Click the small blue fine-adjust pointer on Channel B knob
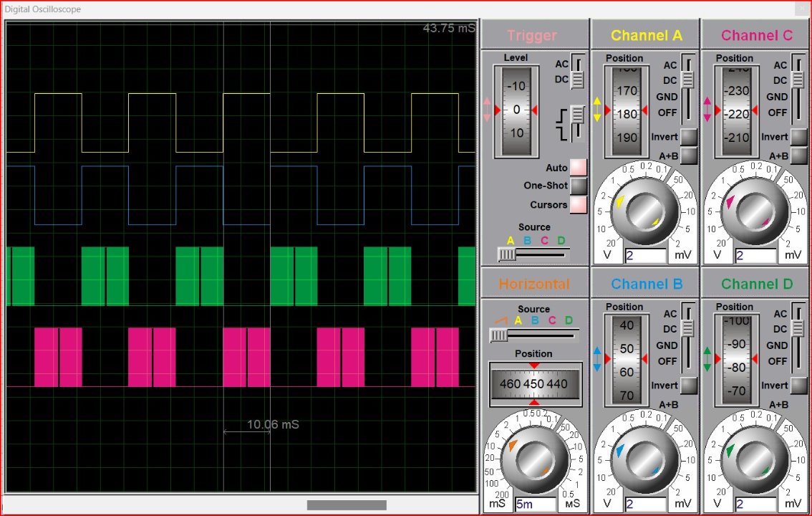Image resolution: width=812 pixels, height=516 pixels. (x=656, y=470)
